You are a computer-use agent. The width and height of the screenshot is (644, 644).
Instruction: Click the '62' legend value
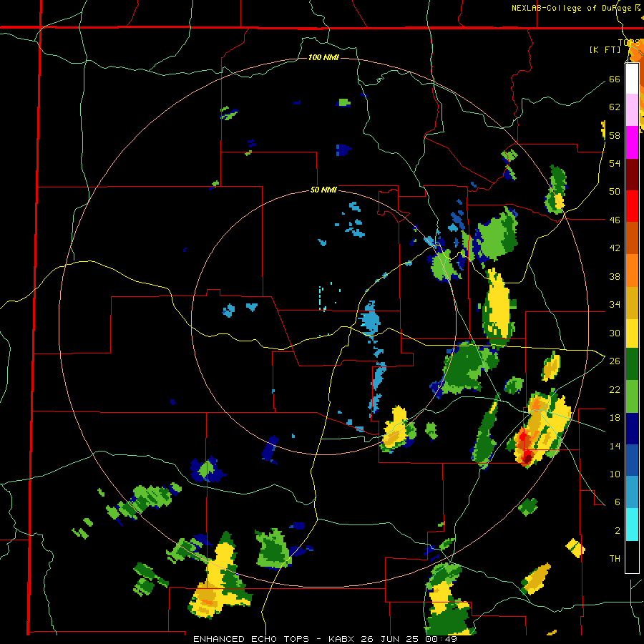(615, 107)
